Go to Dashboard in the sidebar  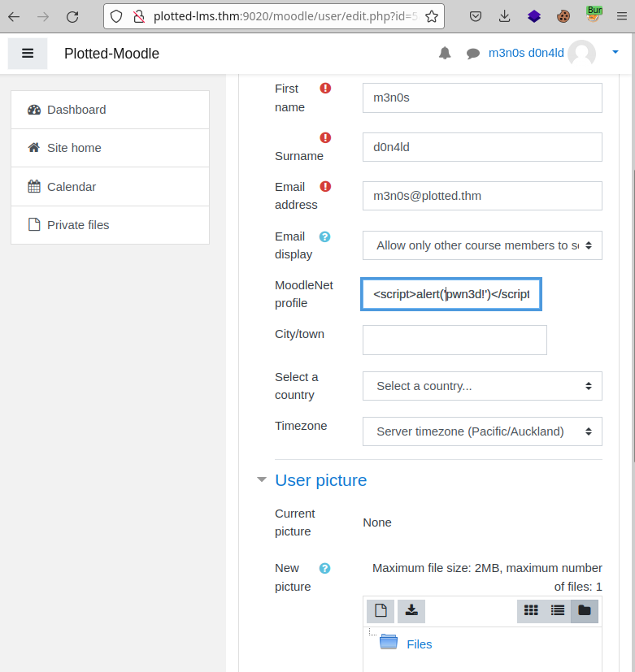pos(111,110)
